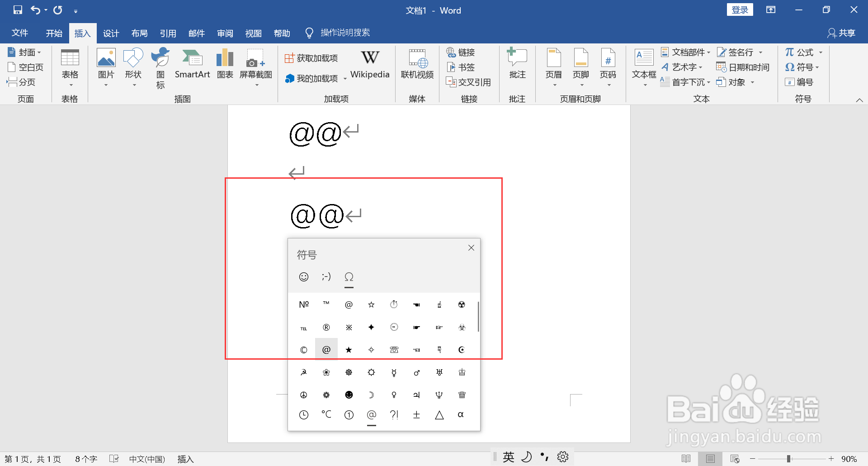This screenshot has width=868, height=466.
Task: Add a 批注 comment
Action: [517, 63]
